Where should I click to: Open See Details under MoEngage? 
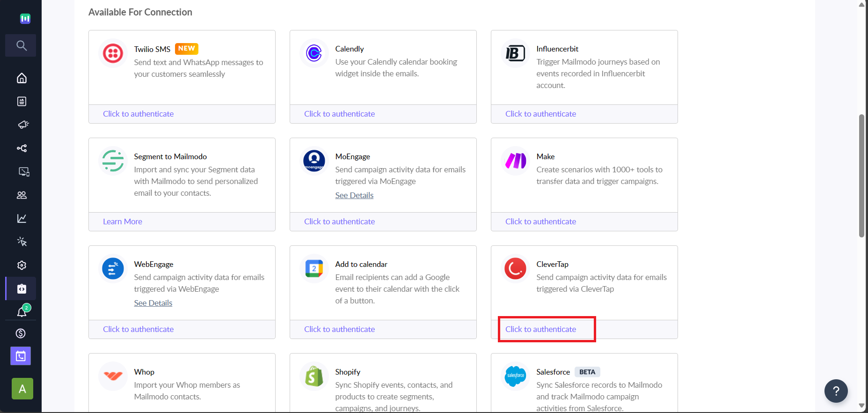354,195
